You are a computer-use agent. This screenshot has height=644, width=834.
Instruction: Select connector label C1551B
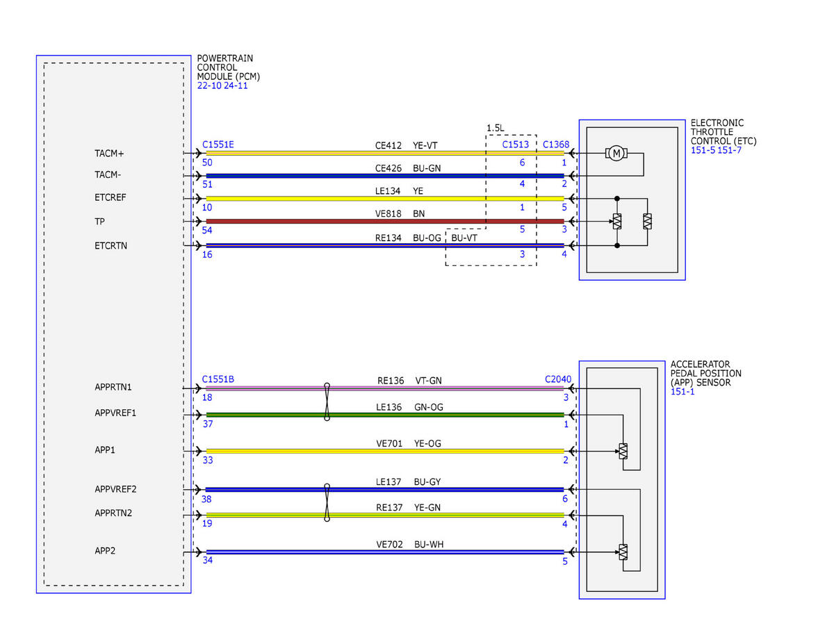[x=218, y=379]
